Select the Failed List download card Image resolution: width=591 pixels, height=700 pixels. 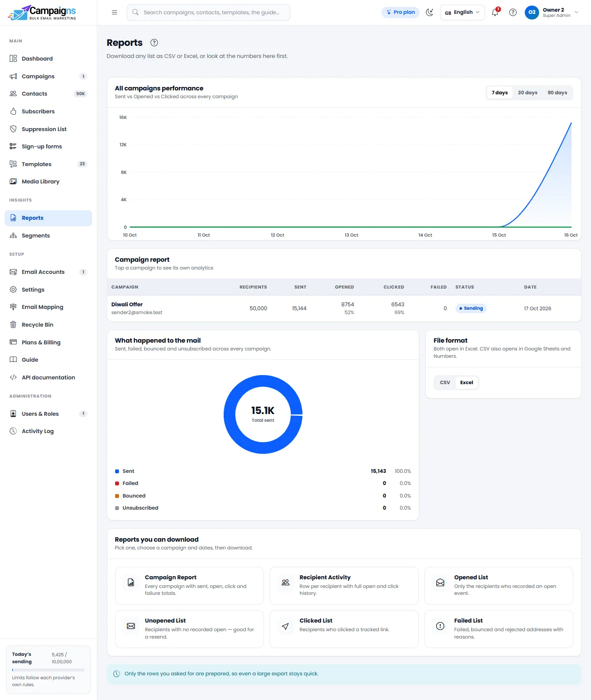tap(499, 629)
